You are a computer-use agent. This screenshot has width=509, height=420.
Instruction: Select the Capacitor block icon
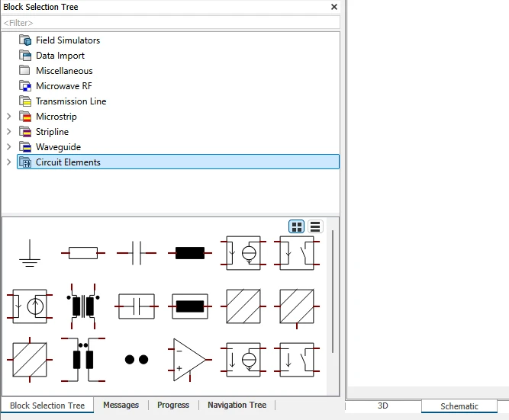click(x=137, y=253)
